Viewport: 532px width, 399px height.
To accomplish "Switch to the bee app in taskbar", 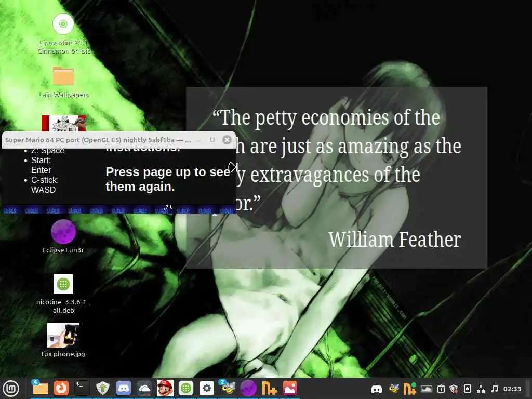I will pyautogui.click(x=228, y=388).
